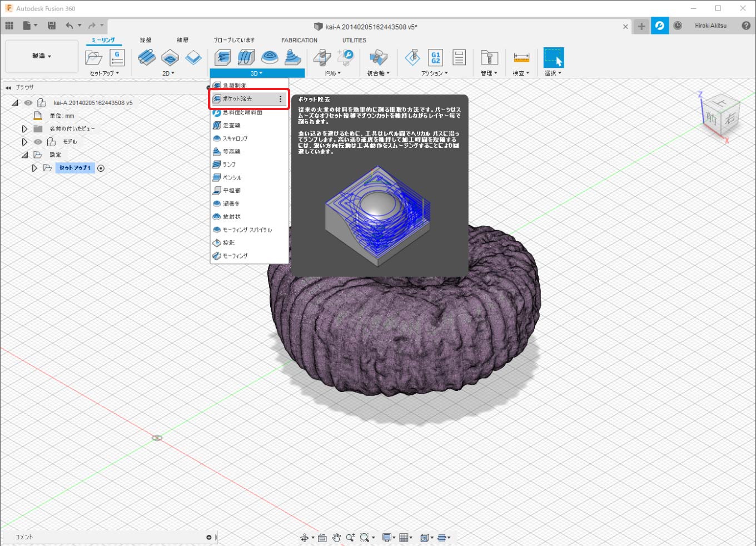Toggle visibility eye for モデル

click(38, 142)
